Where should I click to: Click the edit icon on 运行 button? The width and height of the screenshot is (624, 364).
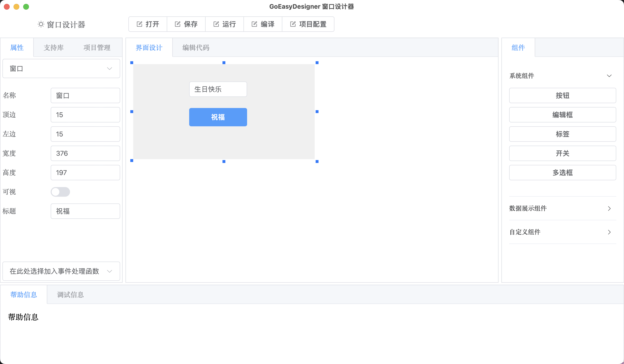(216, 24)
